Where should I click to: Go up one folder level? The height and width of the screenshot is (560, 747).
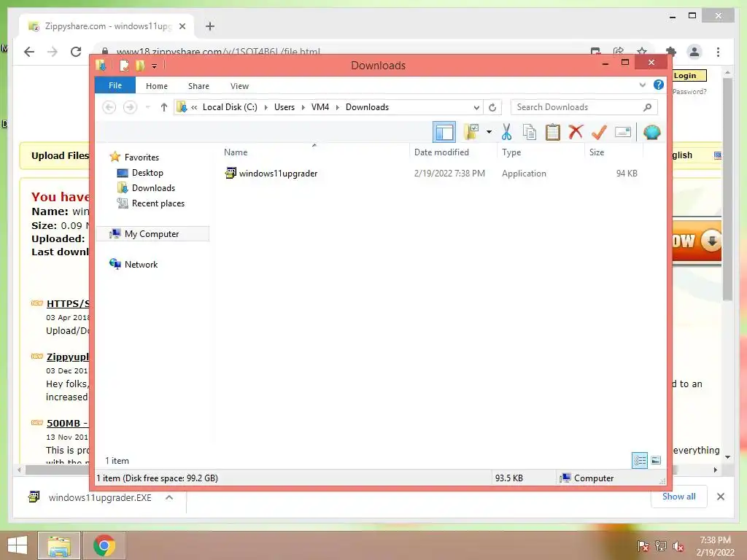pos(164,107)
